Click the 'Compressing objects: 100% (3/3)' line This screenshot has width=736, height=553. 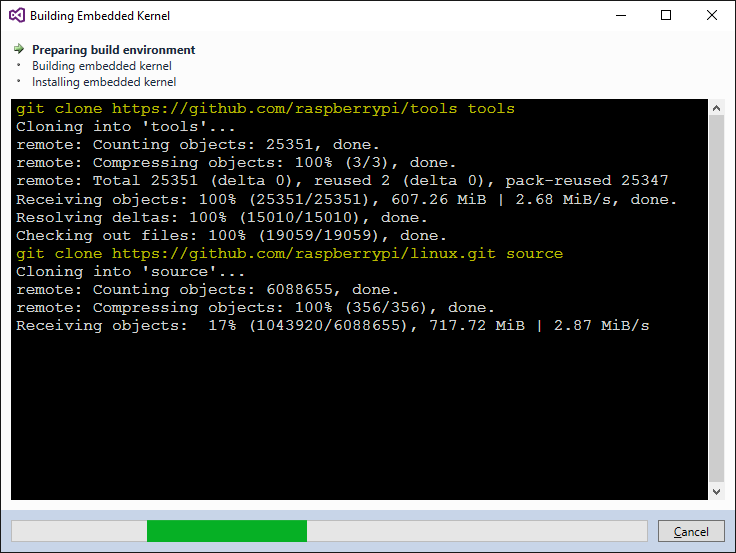pos(236,163)
